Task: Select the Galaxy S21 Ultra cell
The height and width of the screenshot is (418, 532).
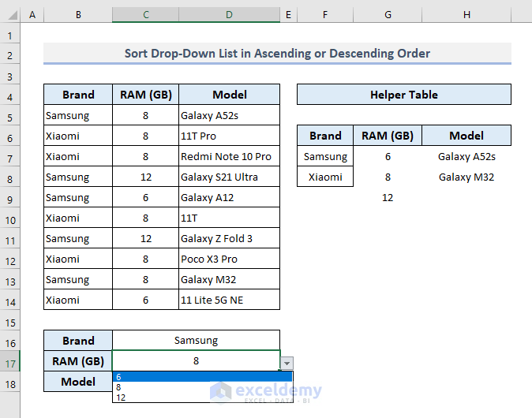Action: pos(230,177)
